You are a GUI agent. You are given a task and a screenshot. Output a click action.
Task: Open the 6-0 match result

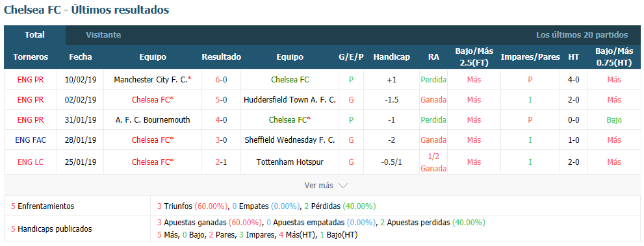[222, 80]
